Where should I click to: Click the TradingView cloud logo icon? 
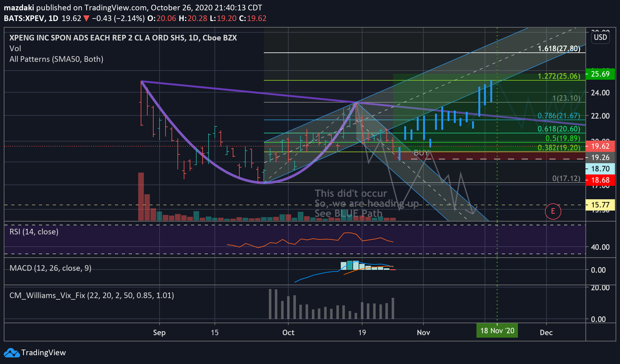pos(12,353)
